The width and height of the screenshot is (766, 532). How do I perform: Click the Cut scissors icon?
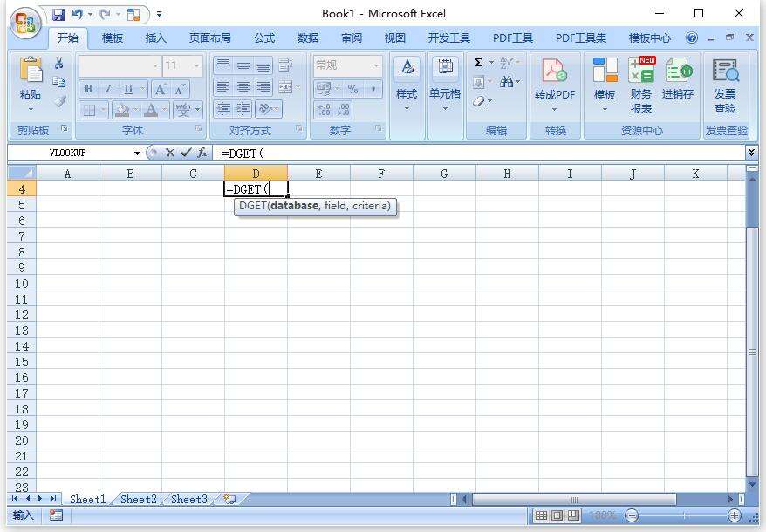click(58, 63)
